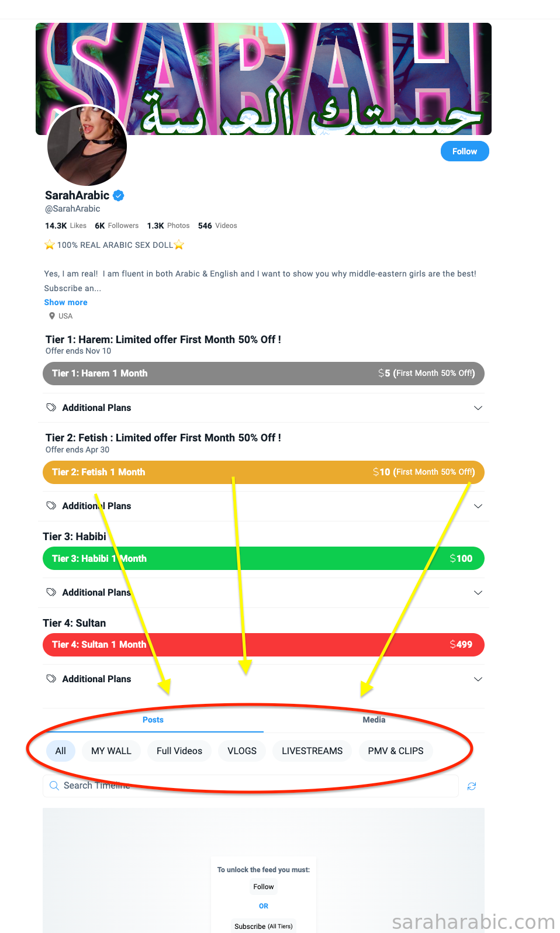This screenshot has width=560, height=933.
Task: Click the magnifier icon in Search Timeline
Action: tap(54, 786)
